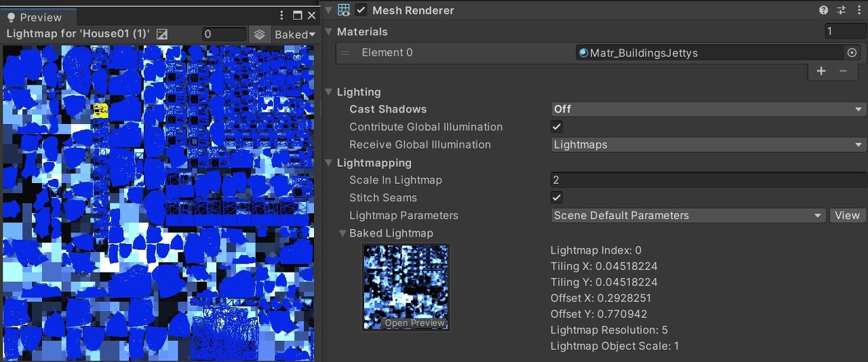Maximize the Preview panel

pos(297,16)
